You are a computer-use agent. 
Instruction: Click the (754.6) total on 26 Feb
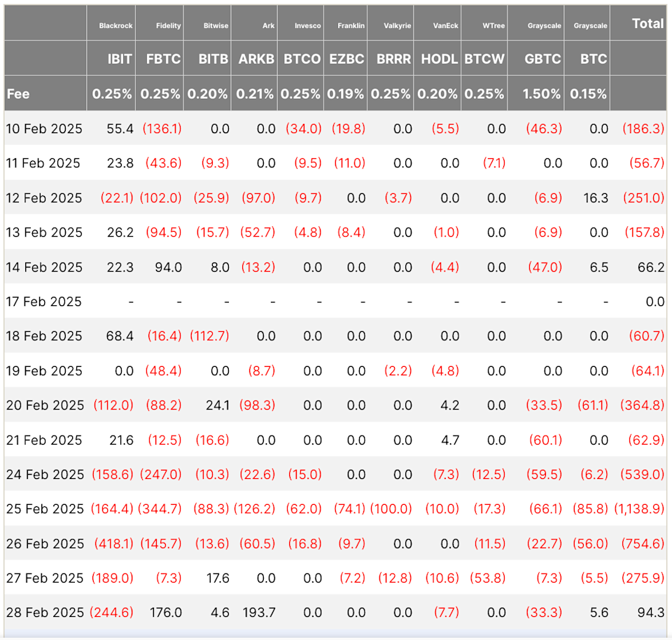(x=643, y=543)
